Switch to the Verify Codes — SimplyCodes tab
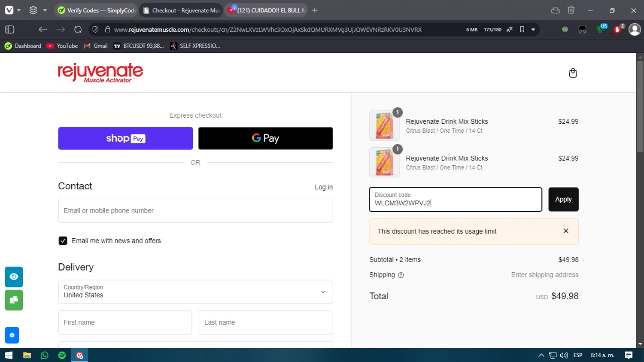644x362 pixels. pos(96,10)
